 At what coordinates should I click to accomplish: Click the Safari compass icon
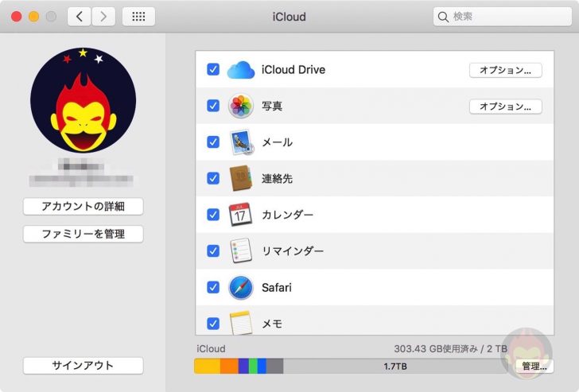(241, 287)
